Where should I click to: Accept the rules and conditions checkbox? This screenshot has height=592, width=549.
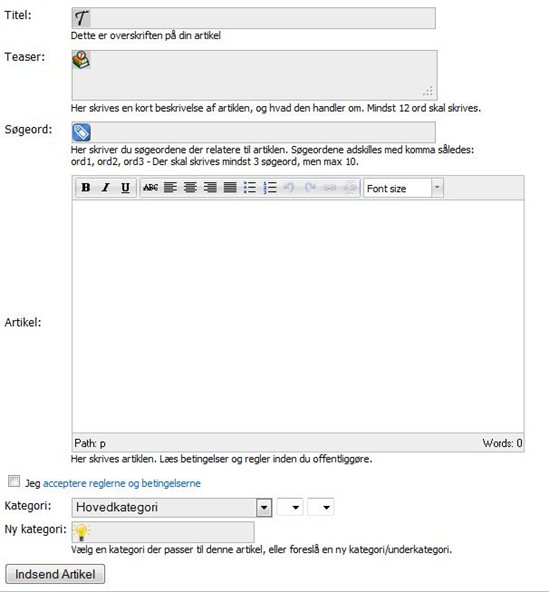(14, 481)
